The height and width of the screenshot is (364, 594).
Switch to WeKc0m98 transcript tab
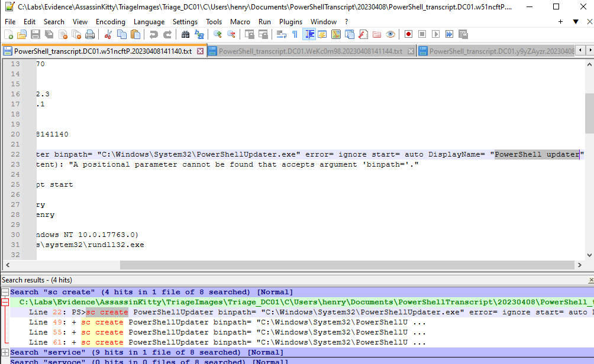click(x=311, y=51)
